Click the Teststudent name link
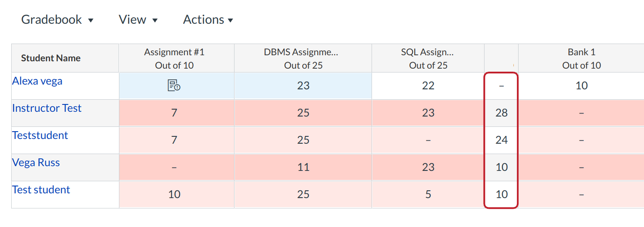This screenshot has width=644, height=227. point(40,136)
